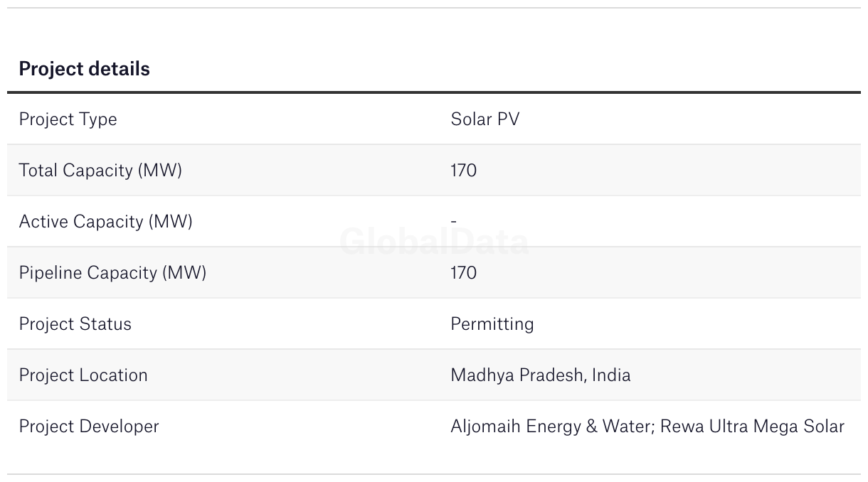
Task: Select the Project Type row label
Action: [x=68, y=119]
